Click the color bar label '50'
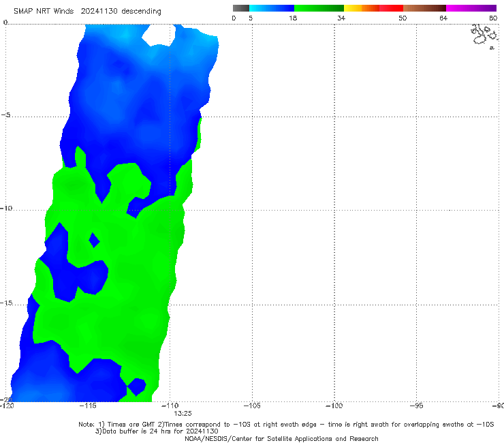504x443 pixels. (403, 18)
